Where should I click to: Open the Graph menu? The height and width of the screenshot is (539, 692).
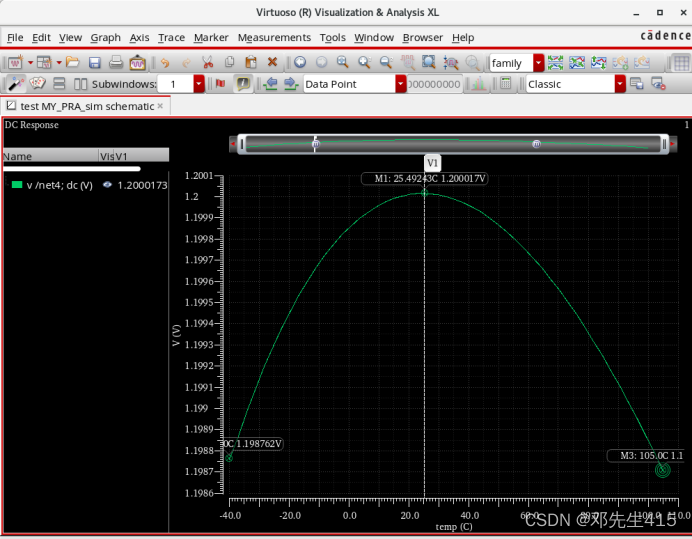click(x=105, y=38)
